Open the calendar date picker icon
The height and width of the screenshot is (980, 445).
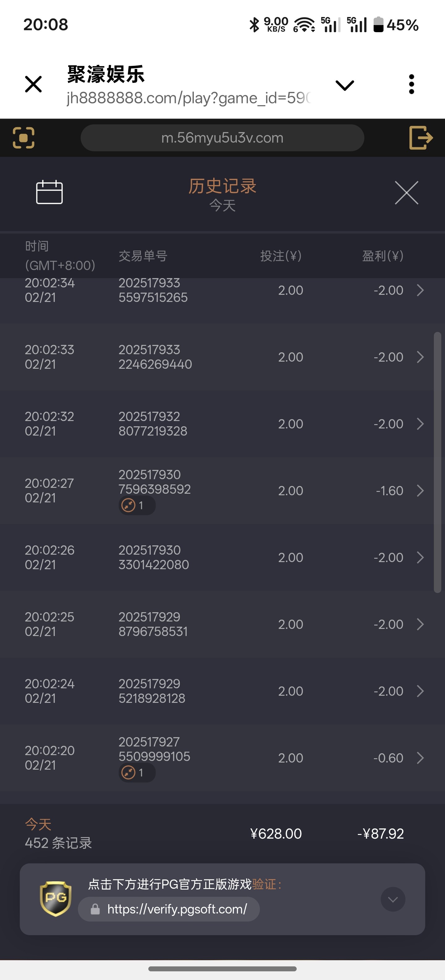[x=49, y=192]
